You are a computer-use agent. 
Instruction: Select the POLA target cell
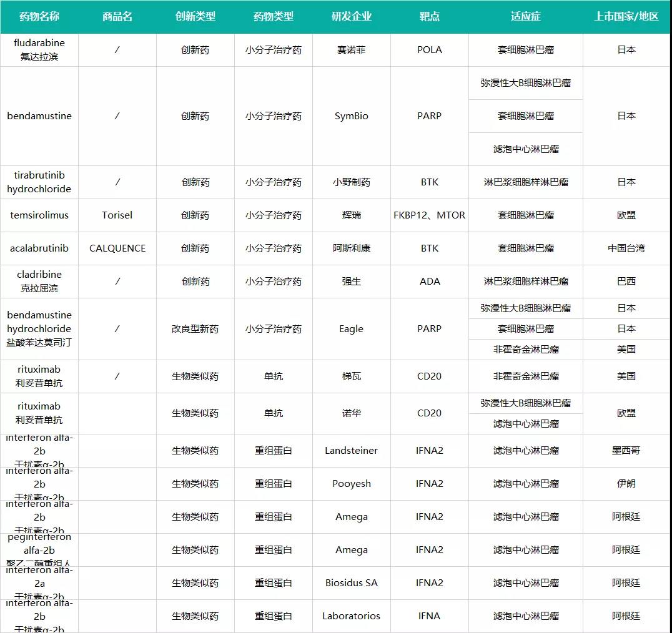pos(430,50)
